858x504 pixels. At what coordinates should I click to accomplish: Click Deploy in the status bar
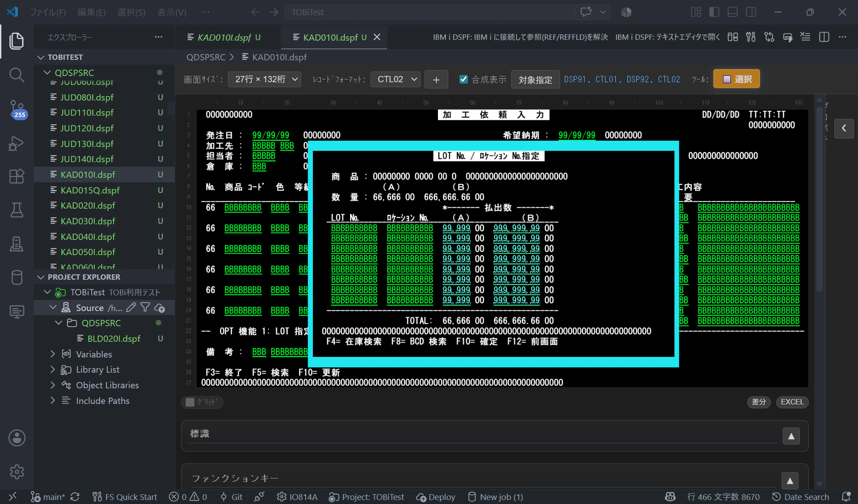click(x=436, y=497)
